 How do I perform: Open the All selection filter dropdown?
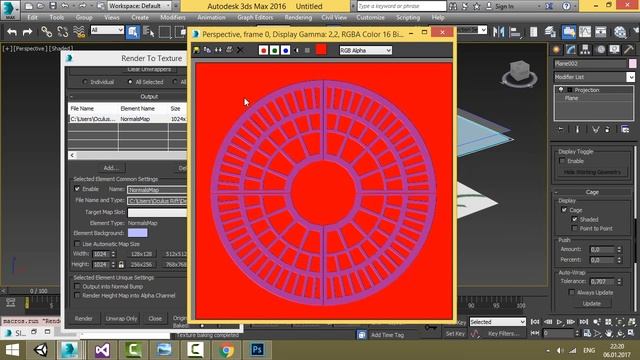tap(107, 30)
